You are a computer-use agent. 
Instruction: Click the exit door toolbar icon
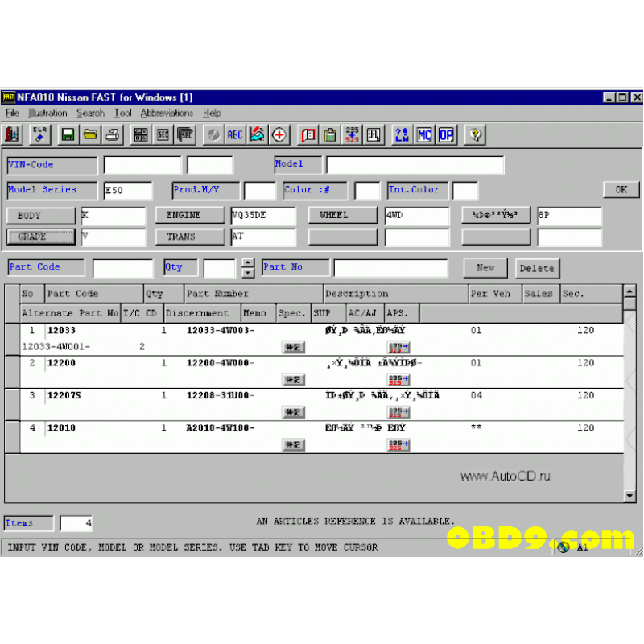12,134
